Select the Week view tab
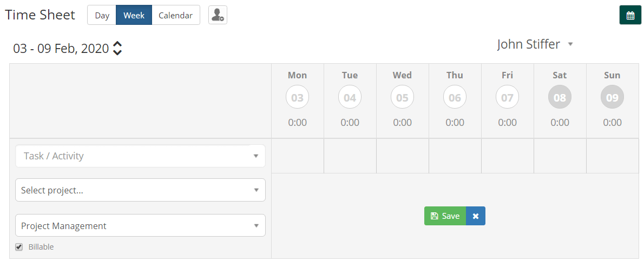Image resolution: width=644 pixels, height=268 pixels. coord(134,15)
